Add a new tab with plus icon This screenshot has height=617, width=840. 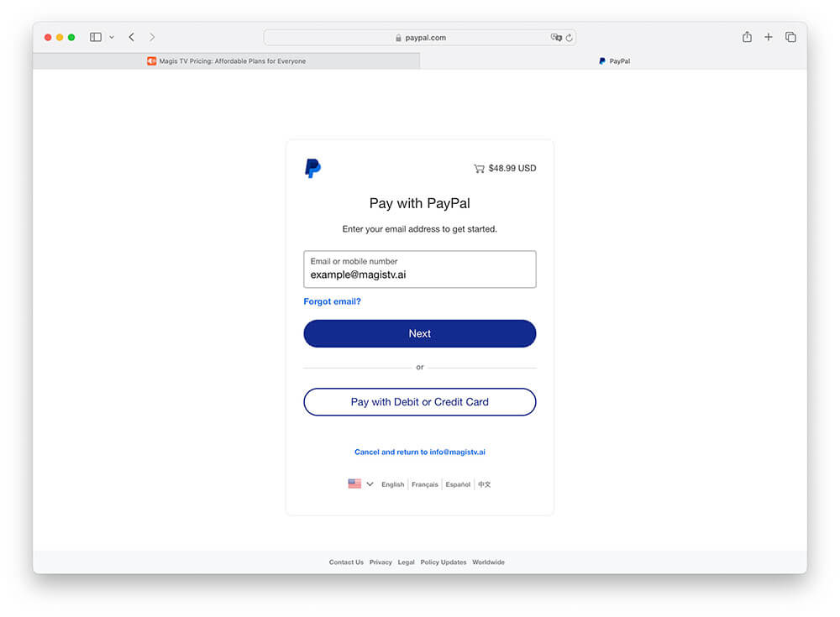[769, 37]
